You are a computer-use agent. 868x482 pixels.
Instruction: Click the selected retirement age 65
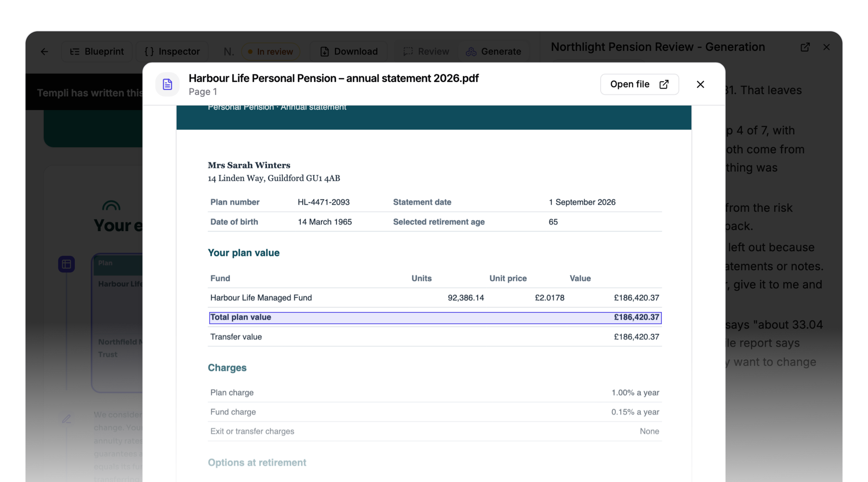(x=553, y=222)
